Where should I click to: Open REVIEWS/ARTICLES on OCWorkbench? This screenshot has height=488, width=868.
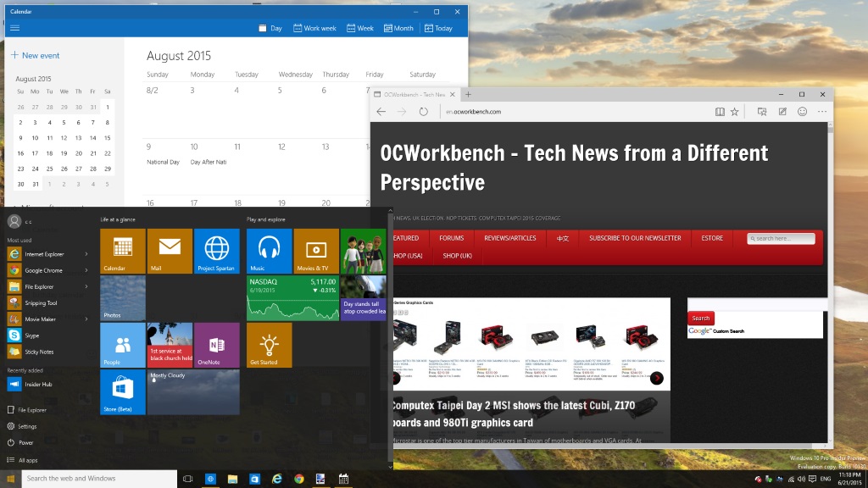[509, 238]
